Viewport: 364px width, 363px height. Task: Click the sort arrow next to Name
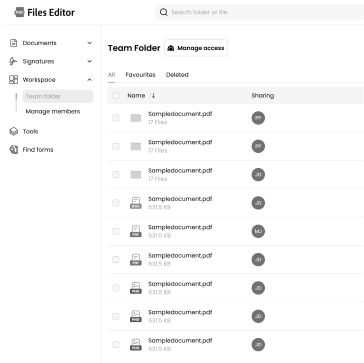click(153, 96)
